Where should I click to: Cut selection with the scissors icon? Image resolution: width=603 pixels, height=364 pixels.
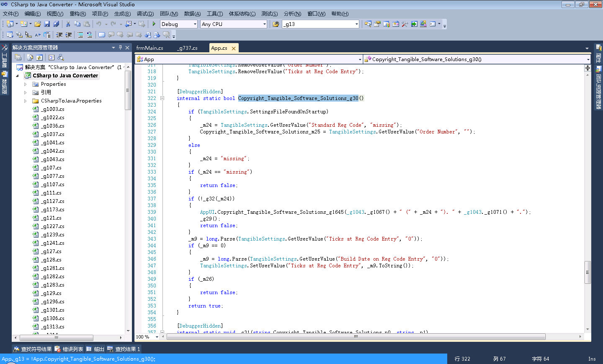(68, 24)
